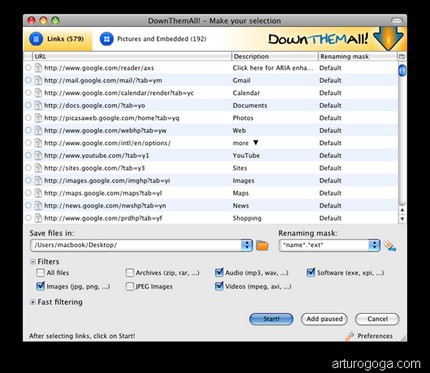Select the radio button for Maps link
The image size is (430, 373).
28,193
